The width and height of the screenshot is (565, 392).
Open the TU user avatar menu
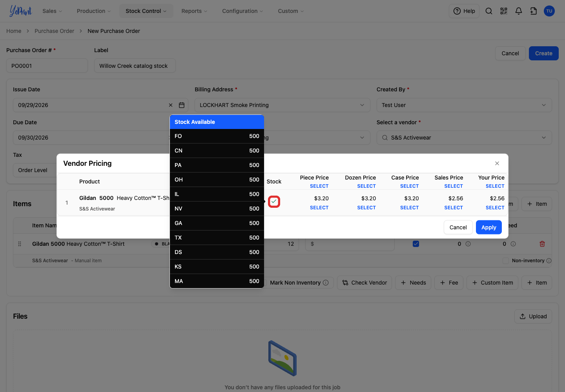pos(549,11)
